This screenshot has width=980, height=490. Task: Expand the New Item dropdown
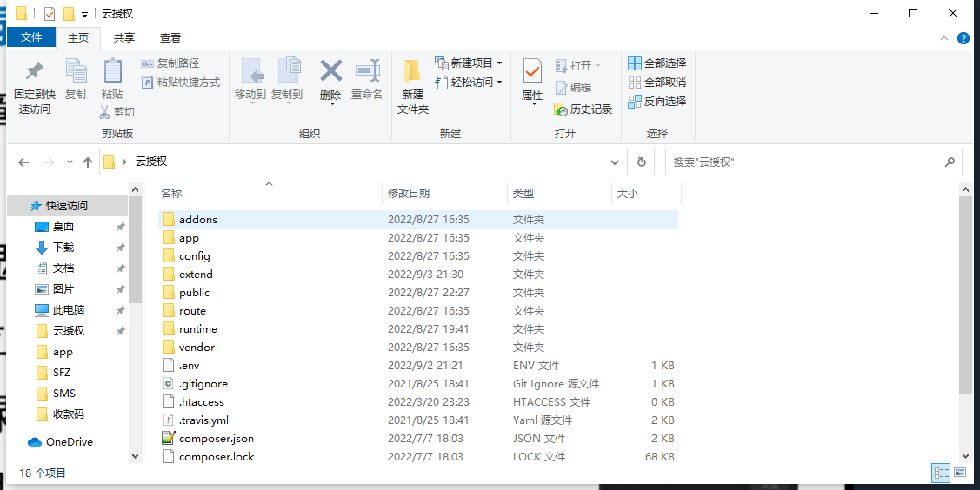click(499, 63)
